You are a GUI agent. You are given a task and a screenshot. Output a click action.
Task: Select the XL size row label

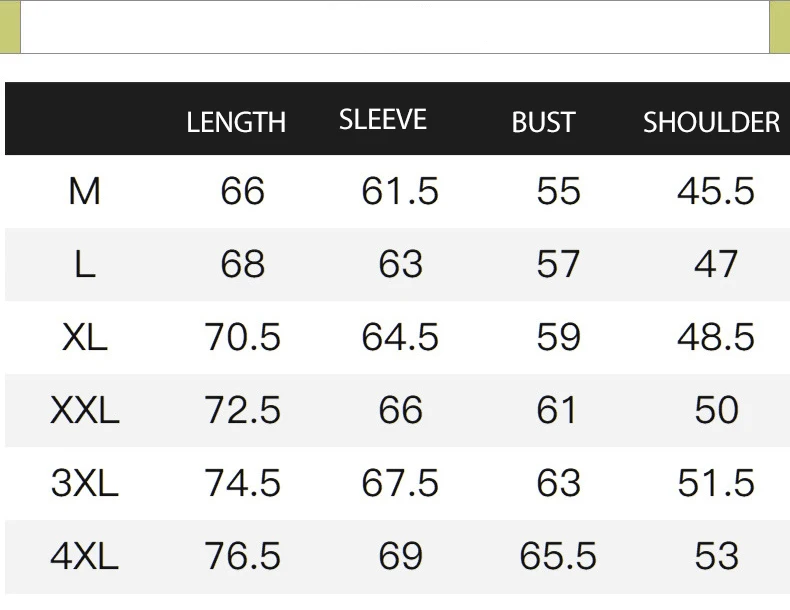[x=85, y=337]
